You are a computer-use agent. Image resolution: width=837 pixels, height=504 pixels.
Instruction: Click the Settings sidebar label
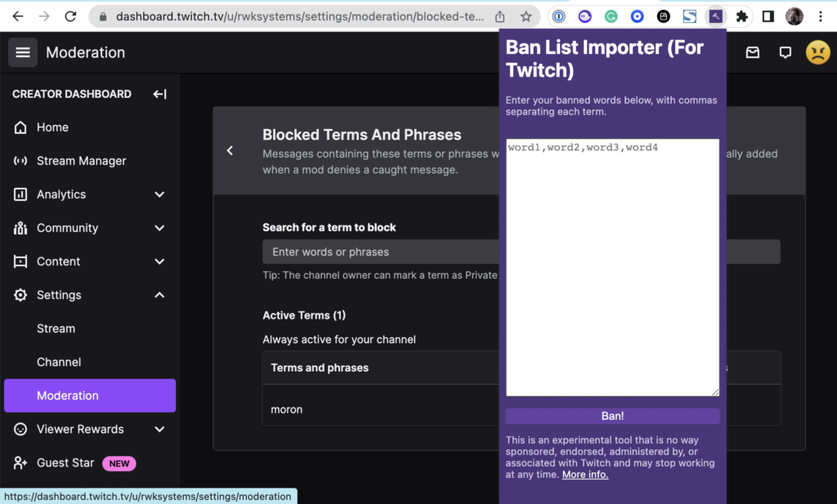59,295
